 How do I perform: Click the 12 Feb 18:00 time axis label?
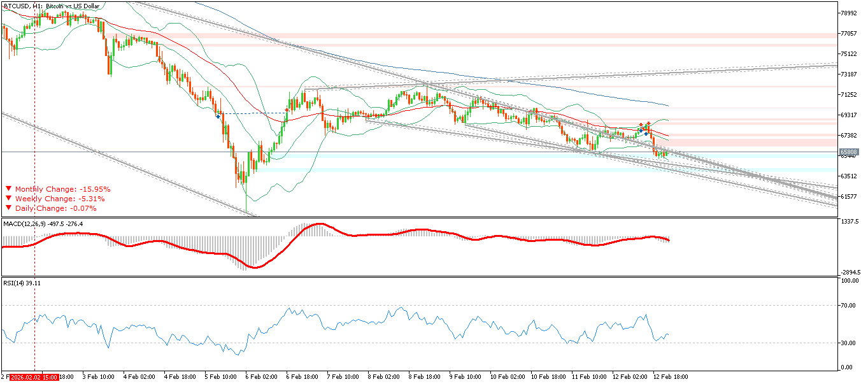click(x=671, y=377)
